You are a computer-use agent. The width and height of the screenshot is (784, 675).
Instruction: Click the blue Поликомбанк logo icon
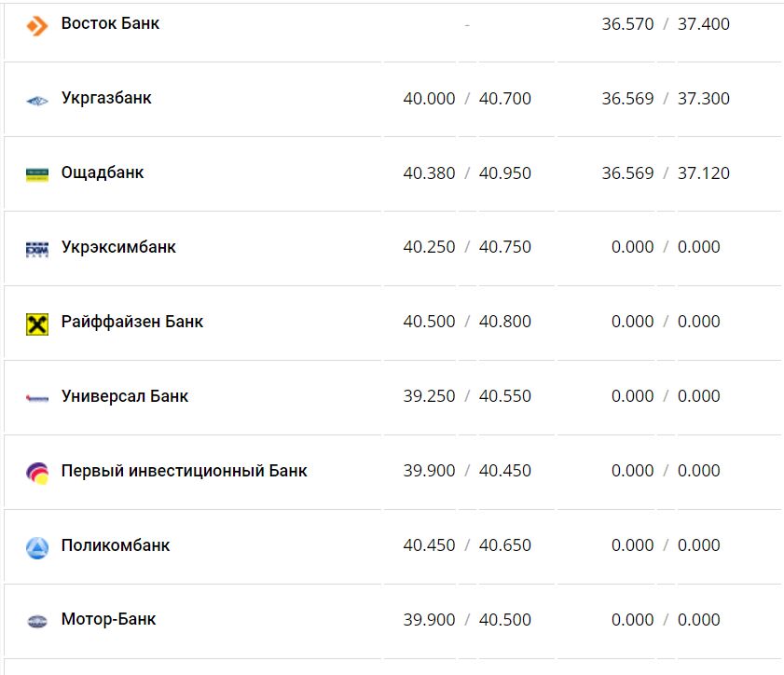(x=37, y=547)
